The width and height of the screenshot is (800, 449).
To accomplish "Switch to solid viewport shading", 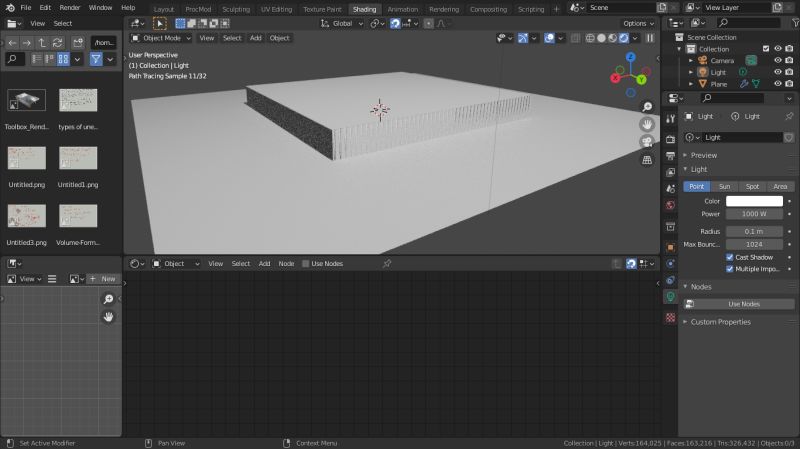I will pyautogui.click(x=602, y=38).
